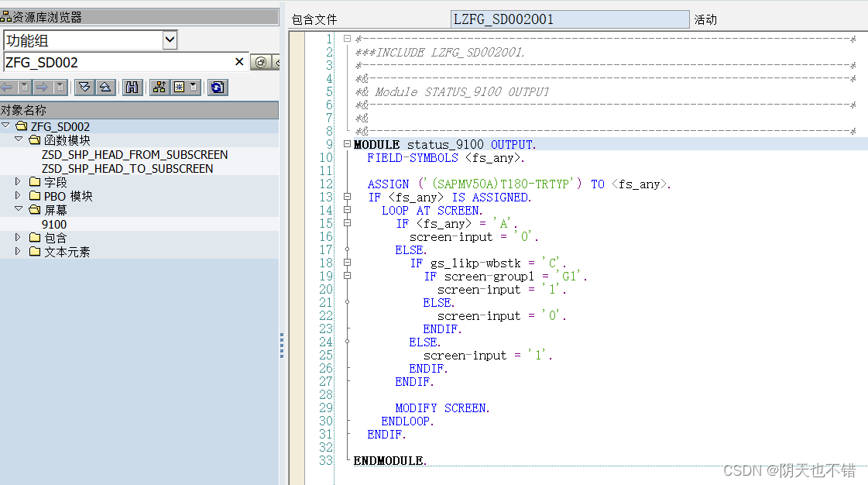The image size is (868, 485).
Task: Click the LZFG_SD002001 include name field
Action: (x=569, y=19)
